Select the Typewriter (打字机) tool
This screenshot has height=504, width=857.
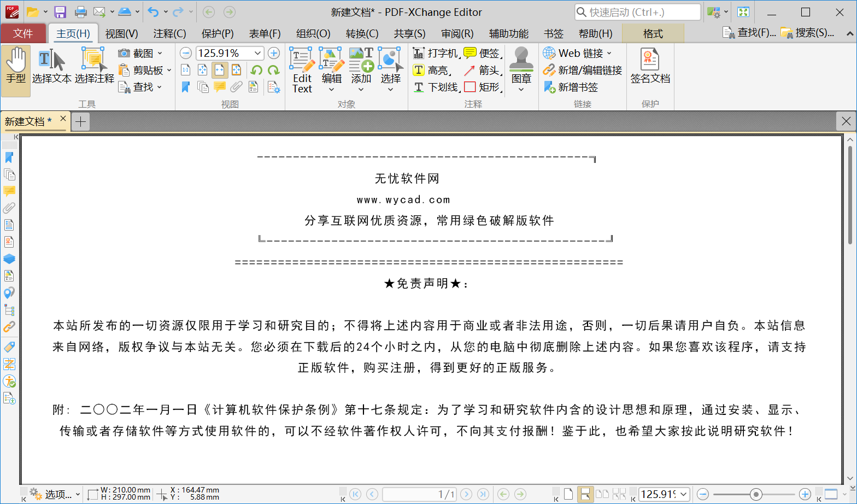click(436, 53)
